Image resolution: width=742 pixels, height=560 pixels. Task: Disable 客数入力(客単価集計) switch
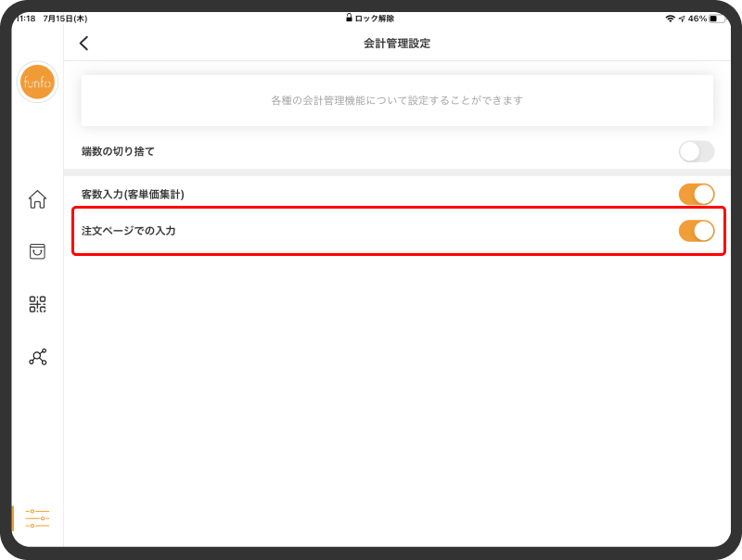point(697,195)
